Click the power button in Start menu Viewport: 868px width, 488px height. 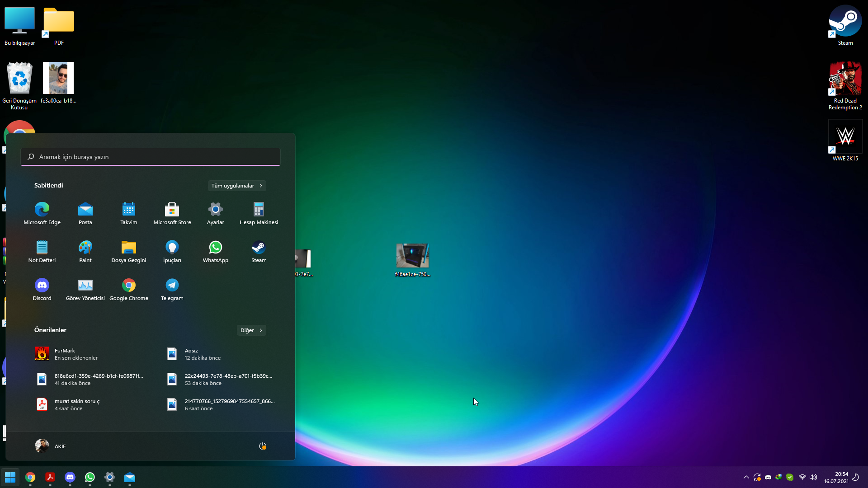click(x=262, y=446)
